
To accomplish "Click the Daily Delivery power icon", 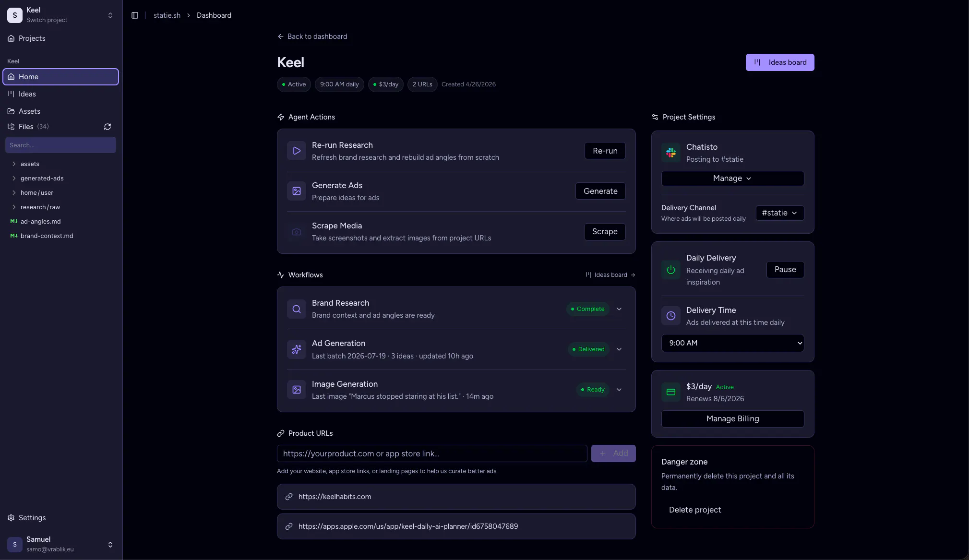I will point(671,270).
